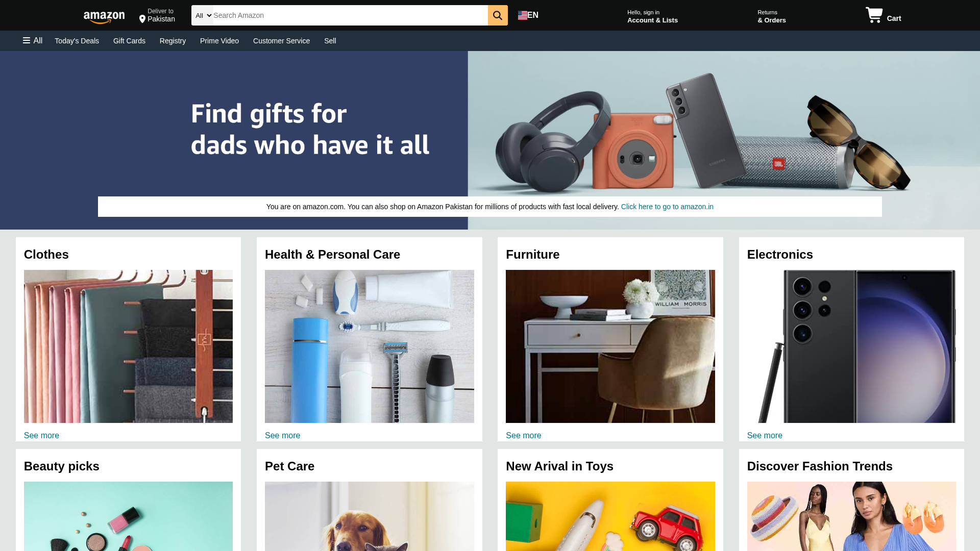The width and height of the screenshot is (980, 551).
Task: Click the orange search magnifier button
Action: pyautogui.click(x=498, y=15)
